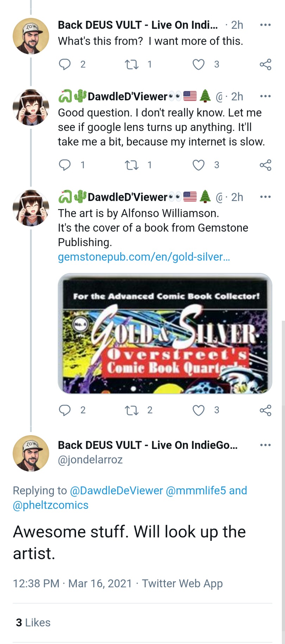View the Gold & Silver comic cover image
The image size is (285, 644).
pyautogui.click(x=165, y=333)
